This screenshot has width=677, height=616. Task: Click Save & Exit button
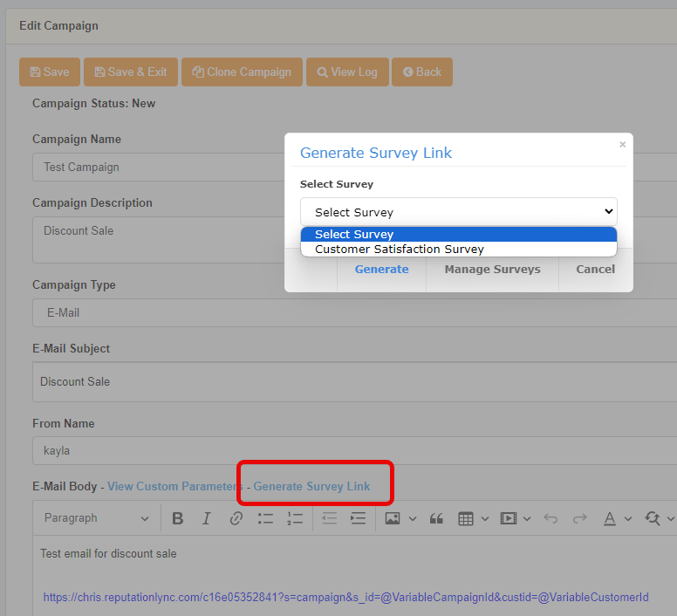pyautogui.click(x=131, y=72)
